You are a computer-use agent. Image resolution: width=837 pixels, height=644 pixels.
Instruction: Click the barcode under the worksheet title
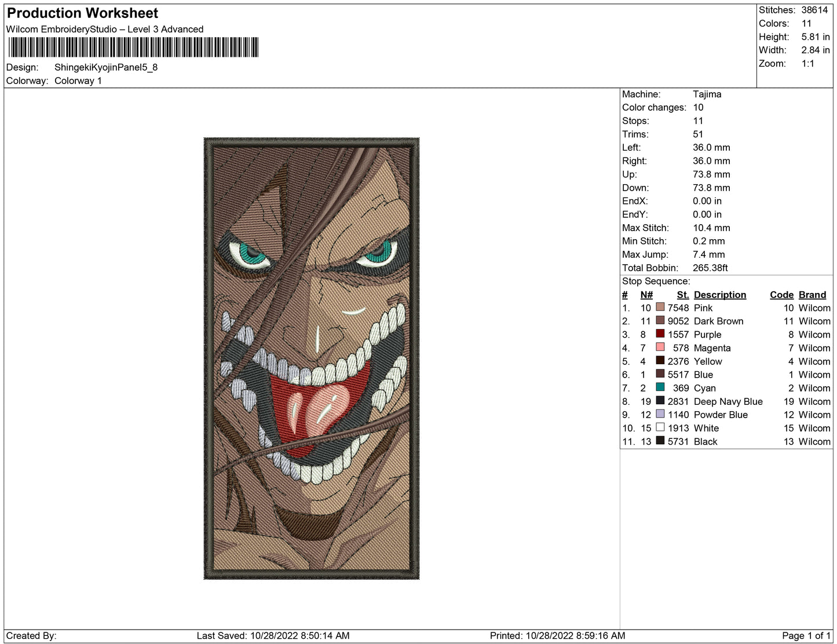point(133,47)
